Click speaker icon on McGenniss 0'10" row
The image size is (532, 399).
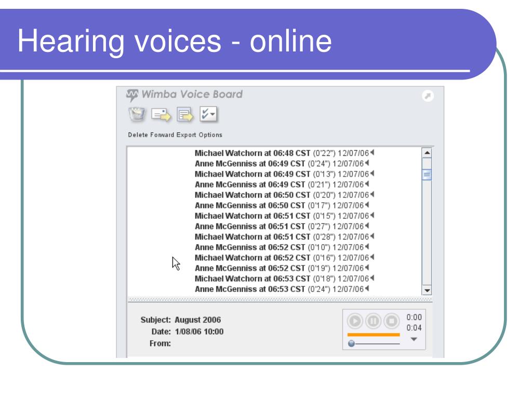(367, 247)
